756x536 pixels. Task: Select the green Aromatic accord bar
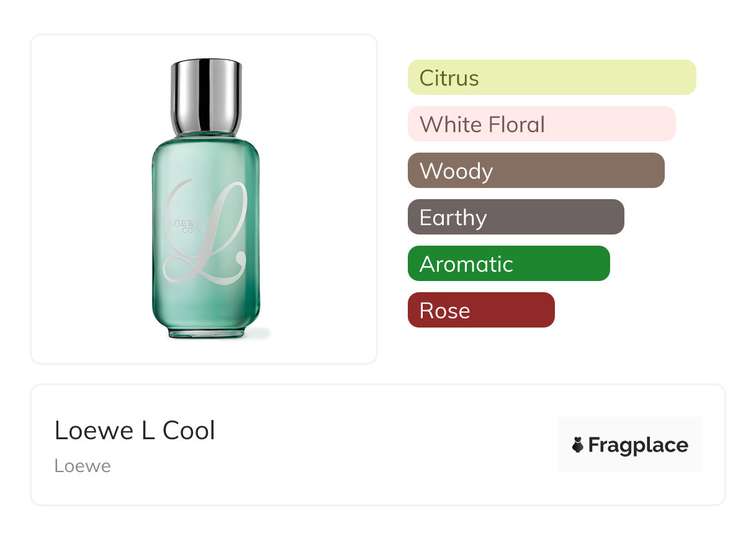508,264
